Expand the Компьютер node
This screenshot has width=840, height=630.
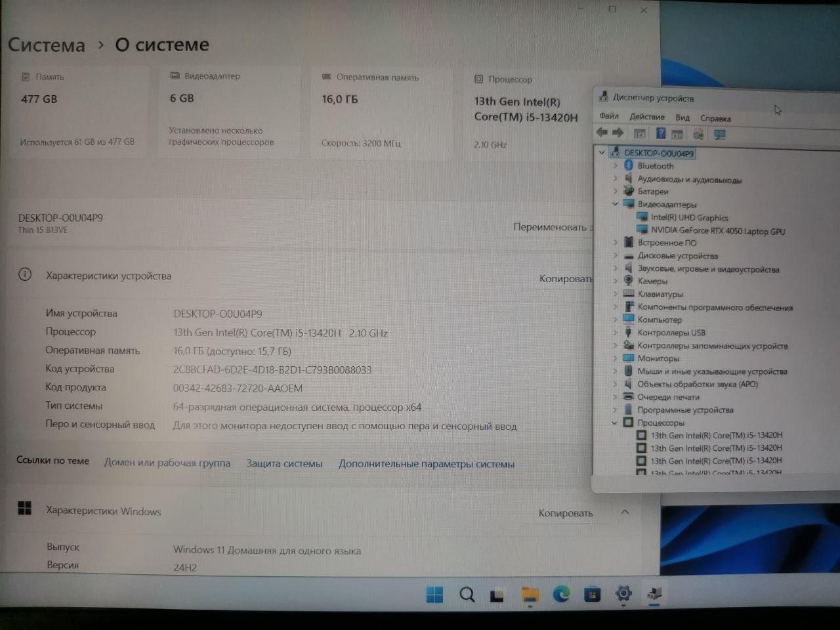[x=615, y=320]
